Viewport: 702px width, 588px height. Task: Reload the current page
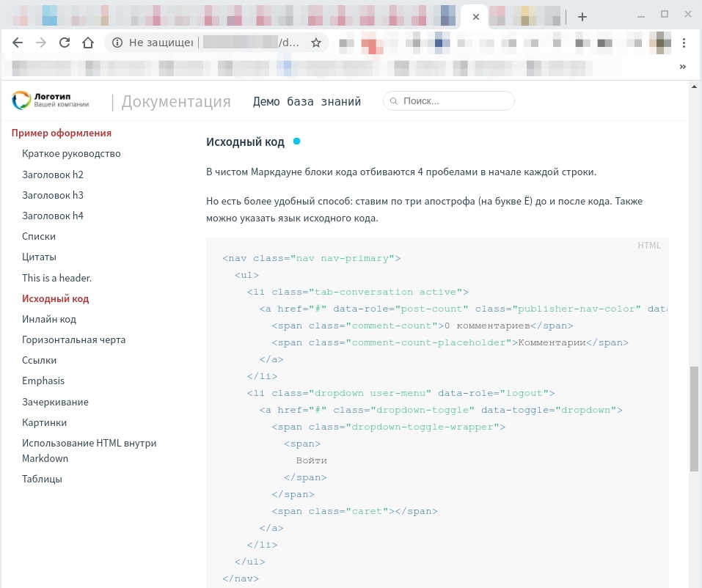click(65, 43)
